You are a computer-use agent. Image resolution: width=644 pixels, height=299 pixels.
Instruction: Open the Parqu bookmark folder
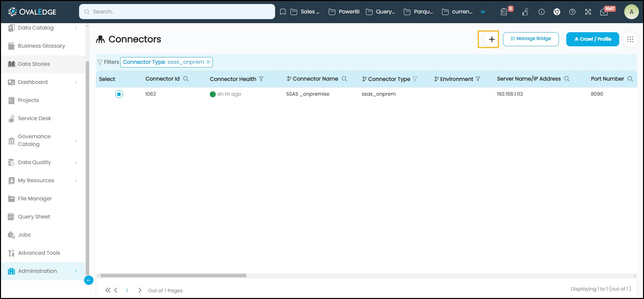[418, 12]
